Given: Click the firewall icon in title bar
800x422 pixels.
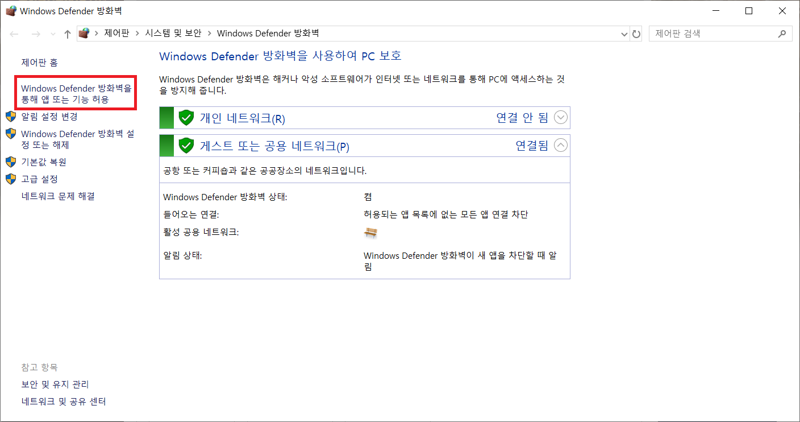Looking at the screenshot, I should (11, 11).
